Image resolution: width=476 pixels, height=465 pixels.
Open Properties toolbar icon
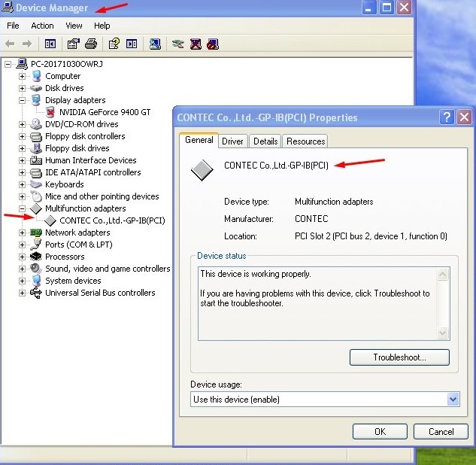73,44
